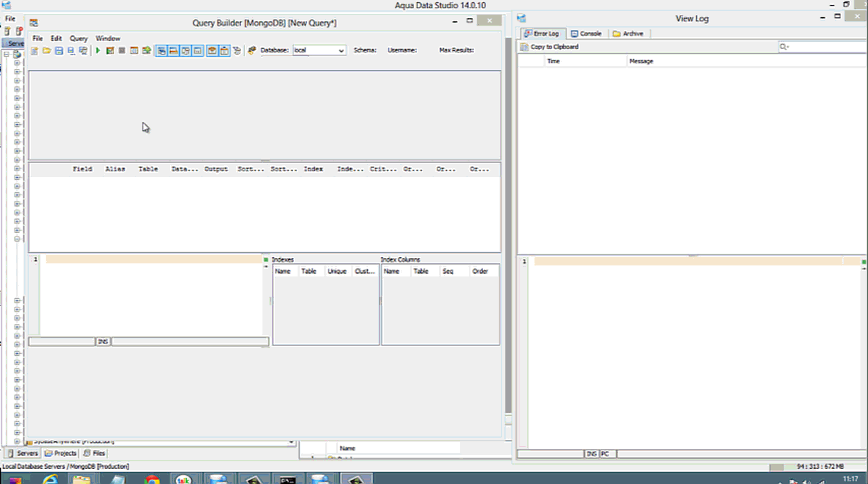Open the Database dropdown showing local
868x484 pixels.
pos(319,50)
